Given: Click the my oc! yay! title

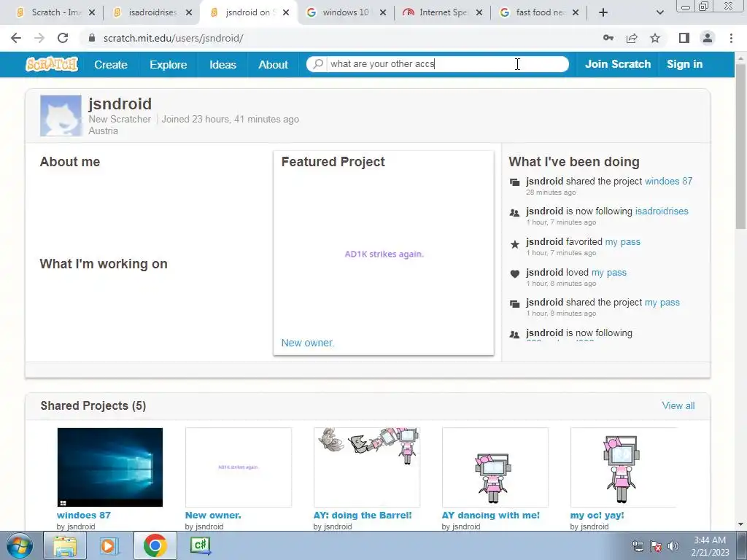Looking at the screenshot, I should point(597,516).
